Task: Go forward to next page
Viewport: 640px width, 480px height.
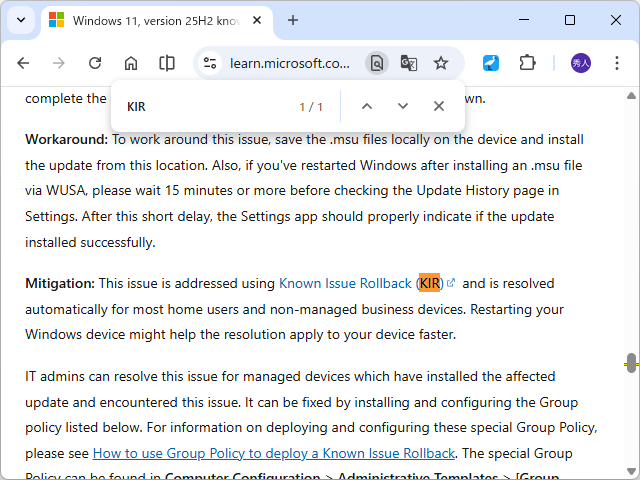Action: coord(59,63)
